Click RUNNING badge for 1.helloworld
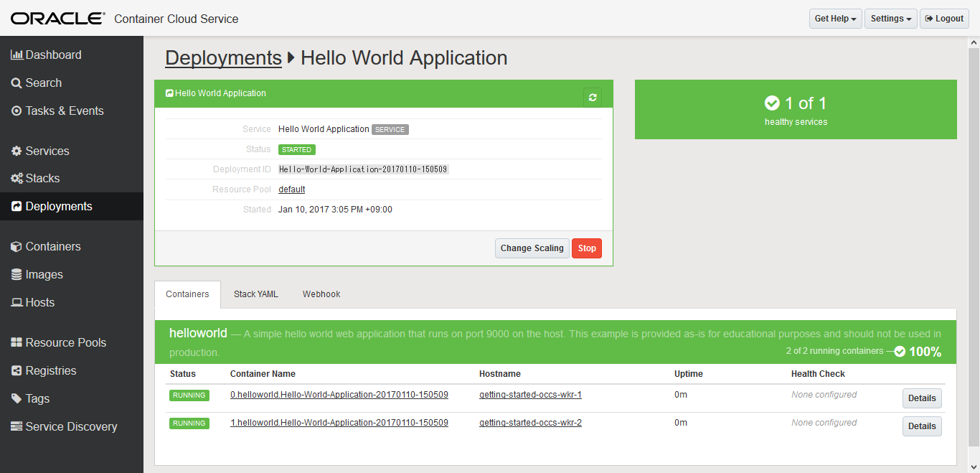The height and width of the screenshot is (473, 980). point(189,423)
